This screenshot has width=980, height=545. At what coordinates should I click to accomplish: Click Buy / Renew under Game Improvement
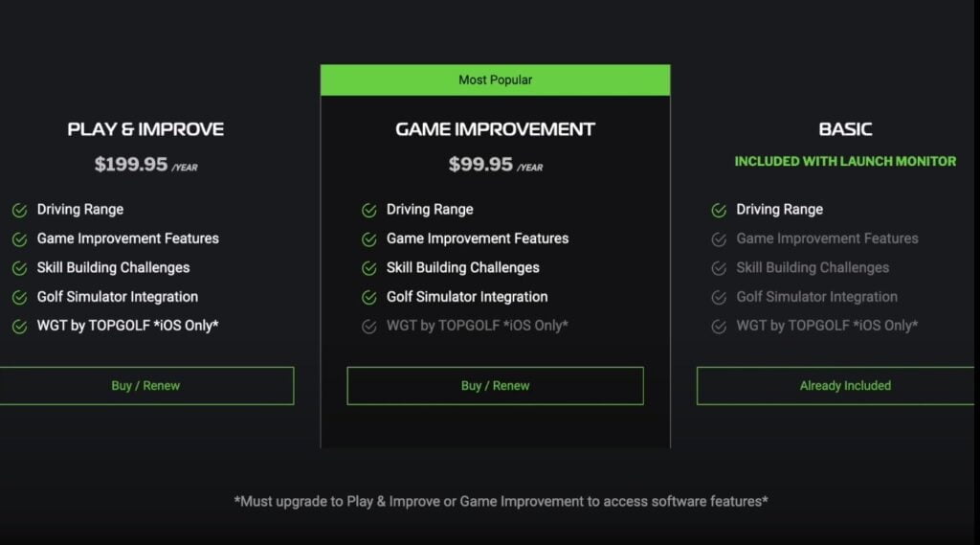495,385
